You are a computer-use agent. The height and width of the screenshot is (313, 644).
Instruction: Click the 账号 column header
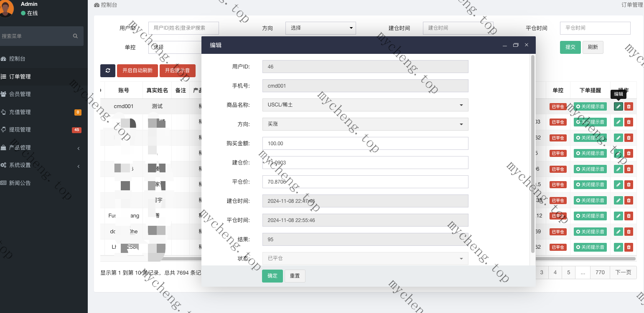[124, 90]
